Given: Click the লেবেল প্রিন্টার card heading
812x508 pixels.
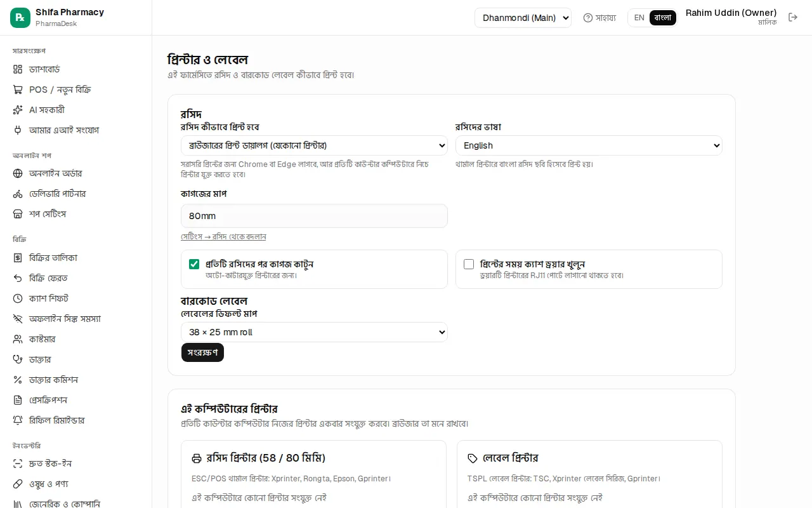Looking at the screenshot, I should 511,458.
